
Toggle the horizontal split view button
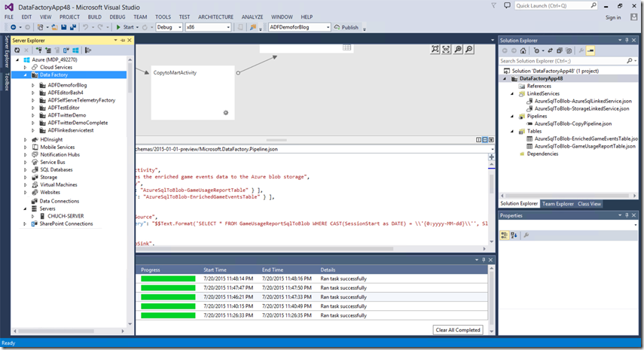484,140
